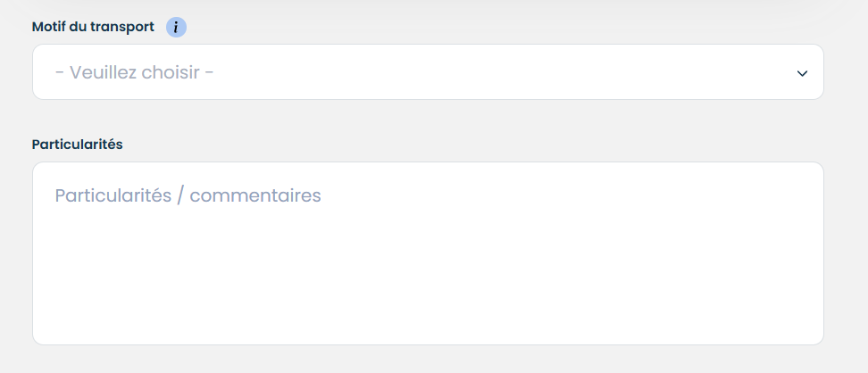Click inside the Particularités text area
Image resolution: width=868 pixels, height=373 pixels.
click(x=427, y=253)
